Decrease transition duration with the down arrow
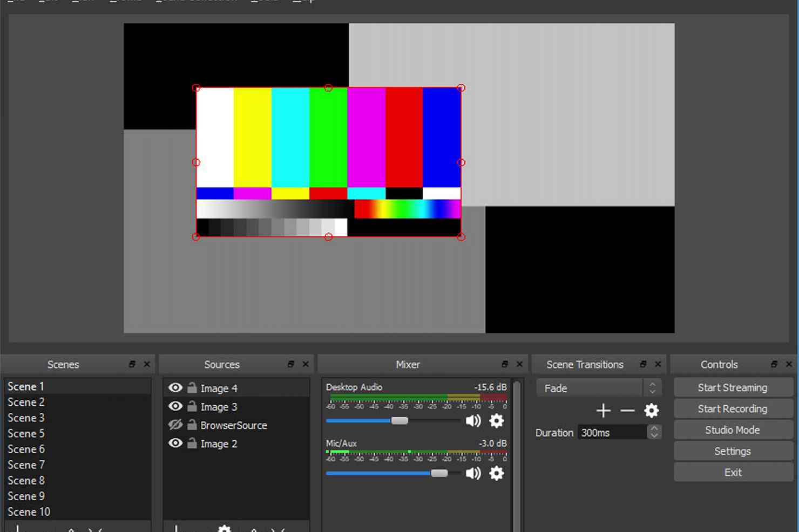Viewport: 799px width, 532px height. (x=654, y=435)
